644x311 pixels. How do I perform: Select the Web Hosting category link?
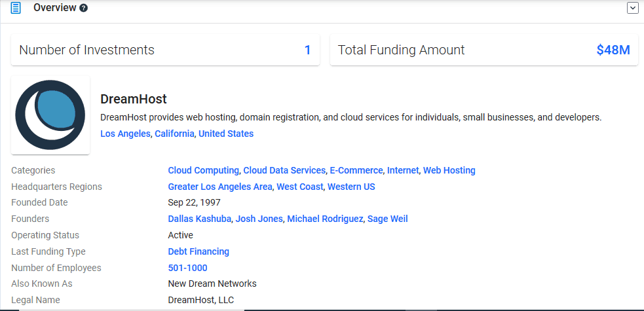pos(449,170)
